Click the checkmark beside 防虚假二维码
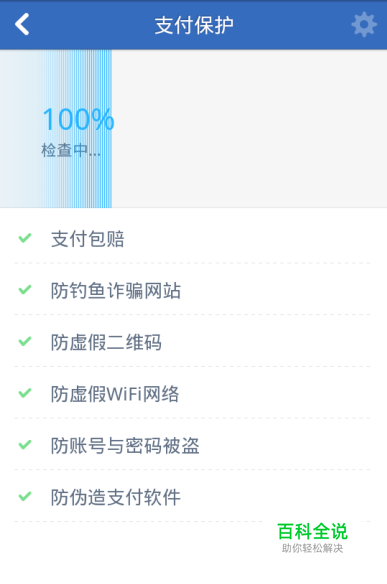Screen dimensions: 387x584 click(25, 341)
